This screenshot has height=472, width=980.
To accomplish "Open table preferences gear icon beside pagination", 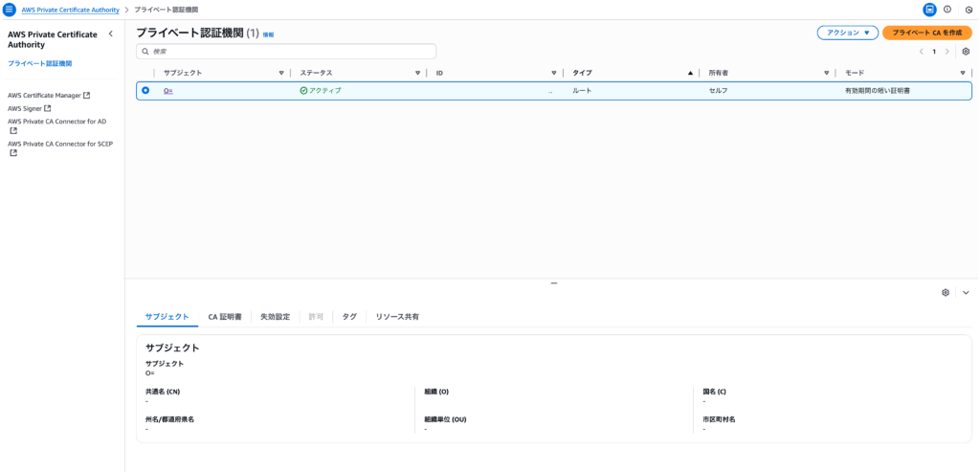I will pos(966,52).
